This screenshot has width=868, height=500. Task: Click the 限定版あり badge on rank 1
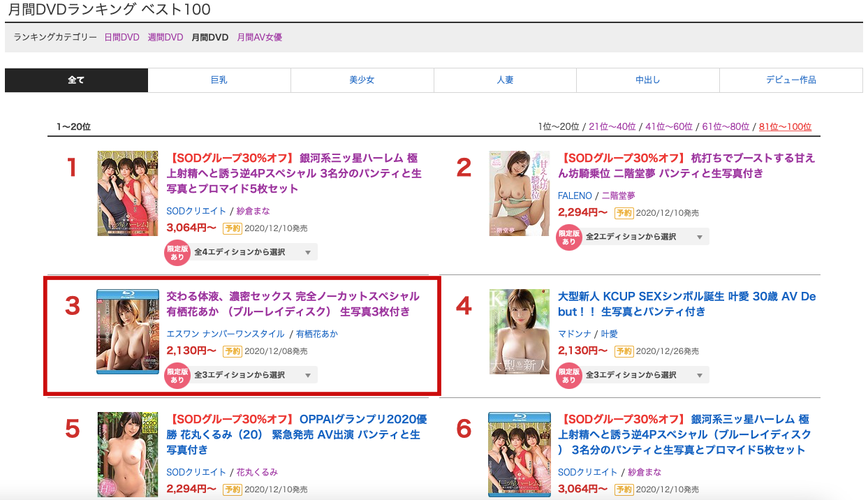pos(177,253)
